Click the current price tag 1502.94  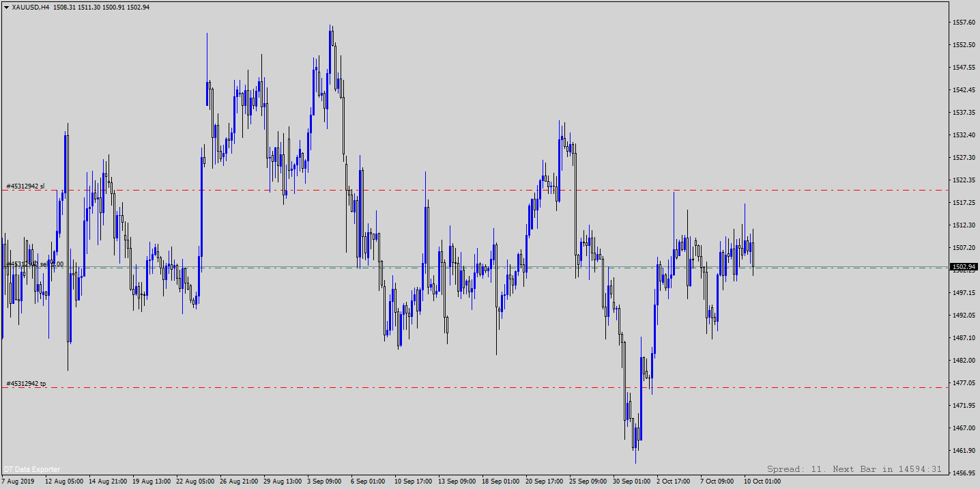[963, 267]
